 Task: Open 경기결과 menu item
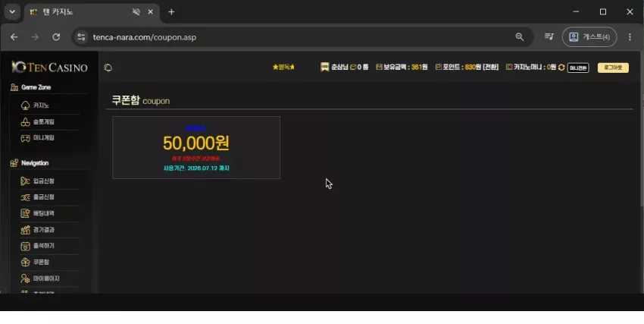pos(43,230)
